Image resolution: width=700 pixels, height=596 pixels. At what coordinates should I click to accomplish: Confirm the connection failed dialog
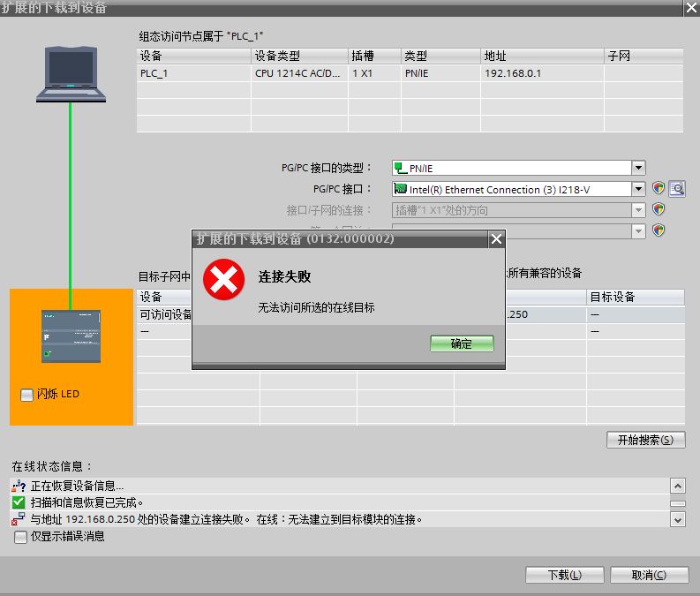point(462,343)
